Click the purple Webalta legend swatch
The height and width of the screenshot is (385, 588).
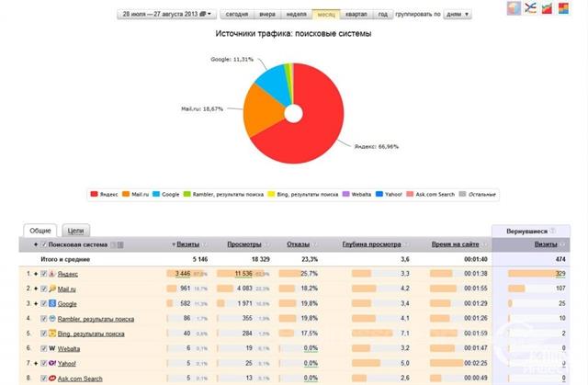pos(346,194)
